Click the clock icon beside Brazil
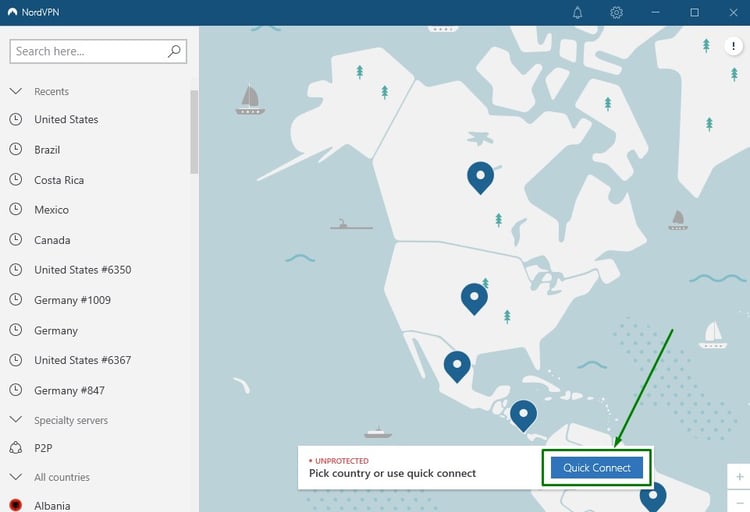This screenshot has height=512, width=750. tap(16, 149)
